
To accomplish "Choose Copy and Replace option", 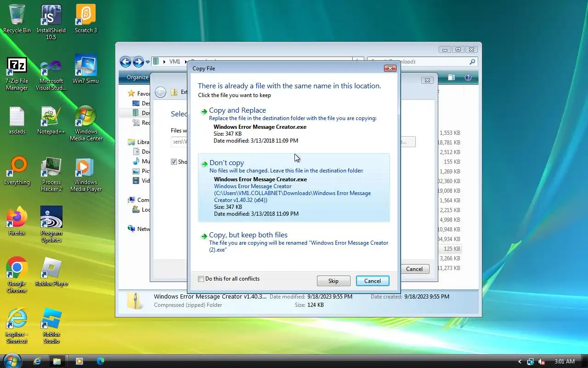I will click(x=294, y=125).
